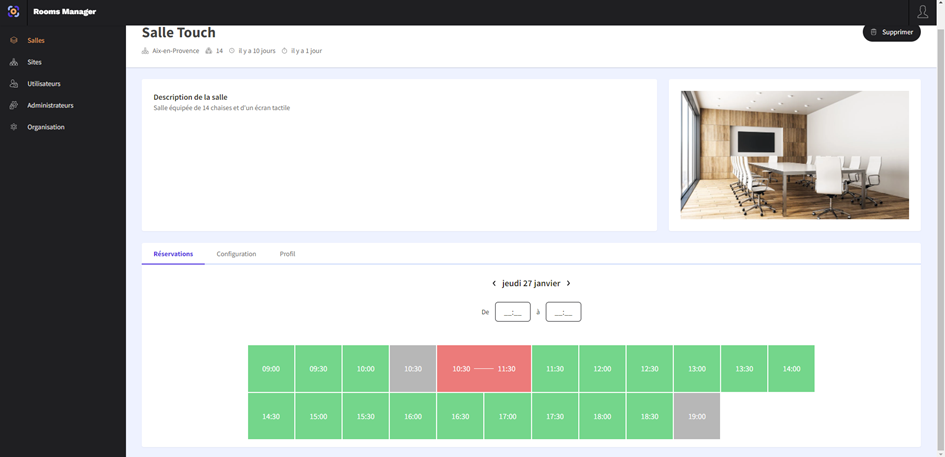Click the Organisation gear icon

[x=14, y=127]
